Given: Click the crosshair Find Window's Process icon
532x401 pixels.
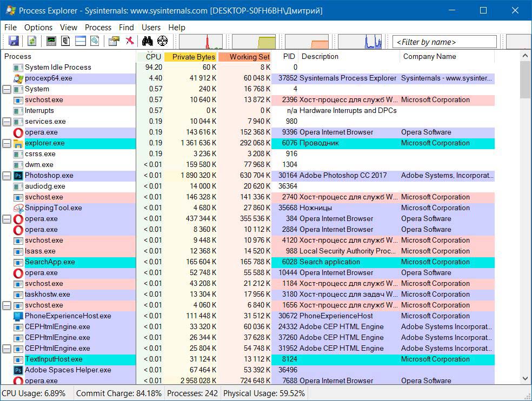Looking at the screenshot, I should (x=163, y=41).
